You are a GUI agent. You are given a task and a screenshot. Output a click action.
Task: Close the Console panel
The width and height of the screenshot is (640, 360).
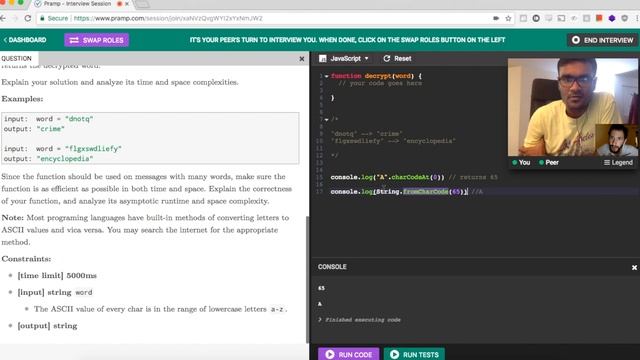pyautogui.click(x=634, y=267)
